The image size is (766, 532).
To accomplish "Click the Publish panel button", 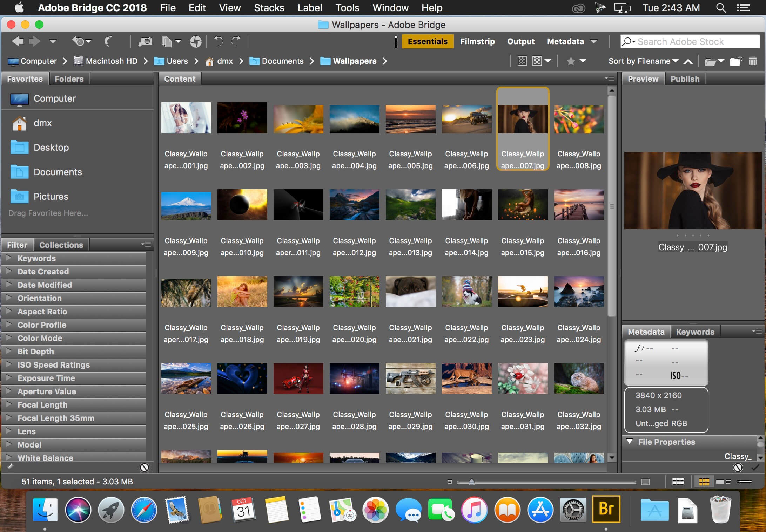I will click(685, 79).
